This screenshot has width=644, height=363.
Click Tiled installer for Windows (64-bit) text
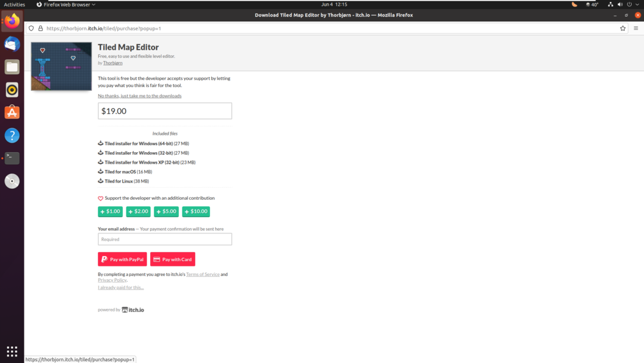[x=138, y=144]
